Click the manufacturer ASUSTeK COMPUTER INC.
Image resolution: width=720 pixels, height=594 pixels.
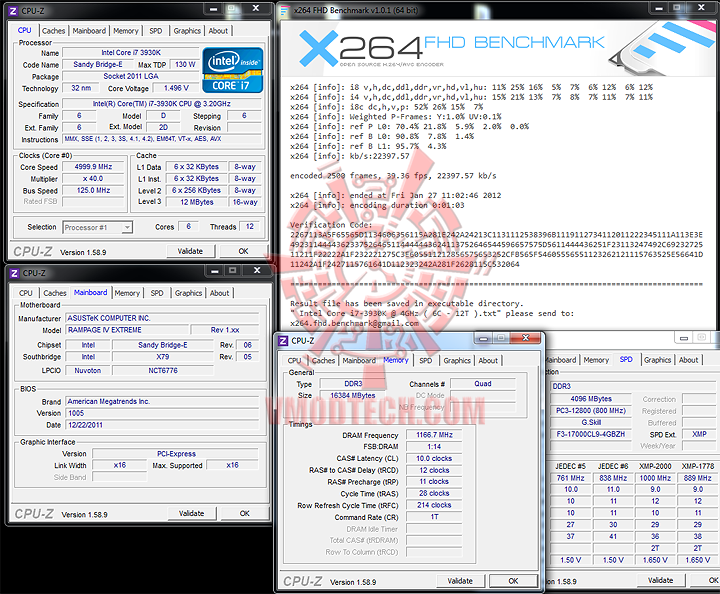pos(163,318)
